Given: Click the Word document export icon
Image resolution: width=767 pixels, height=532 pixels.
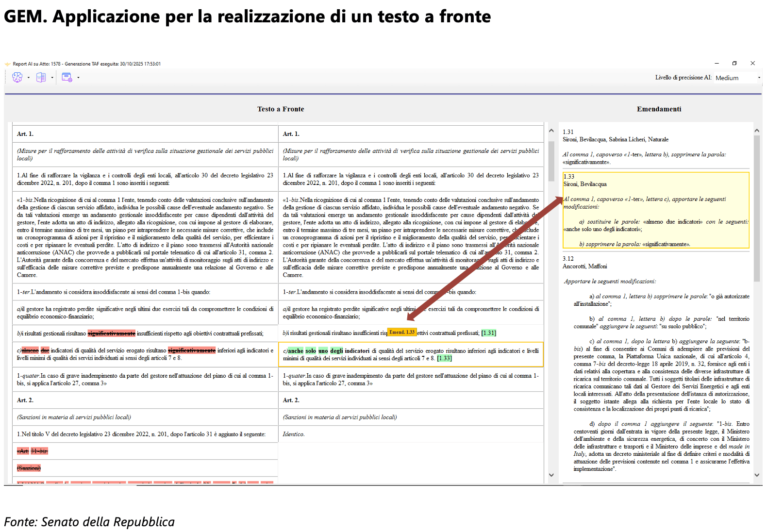Looking at the screenshot, I should click(x=41, y=78).
